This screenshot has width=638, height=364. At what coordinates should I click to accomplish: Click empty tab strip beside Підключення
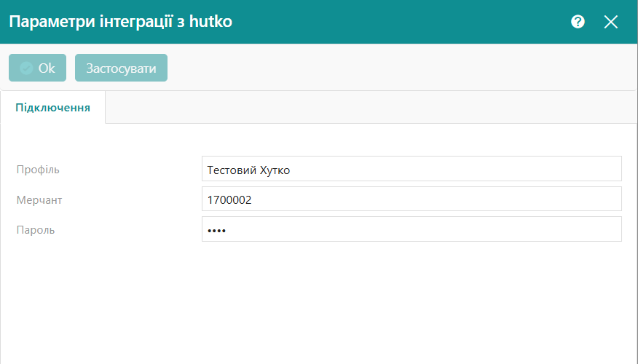tap(364, 108)
